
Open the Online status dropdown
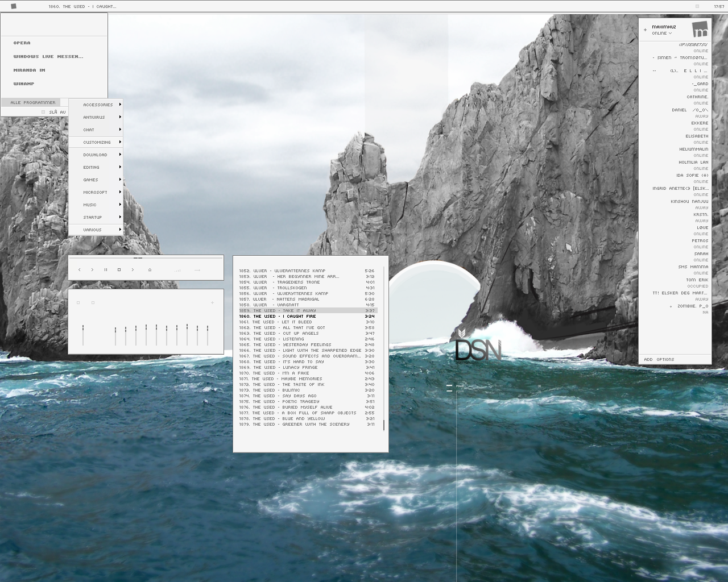[661, 34]
